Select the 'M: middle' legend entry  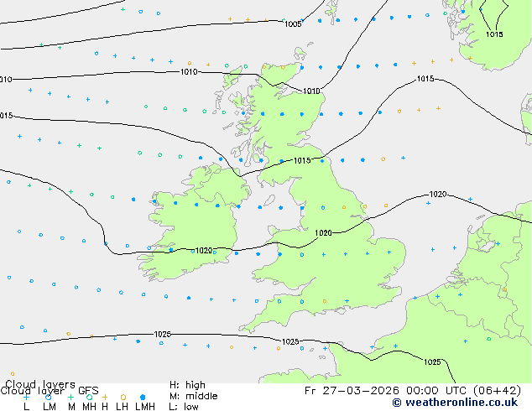coord(193,396)
